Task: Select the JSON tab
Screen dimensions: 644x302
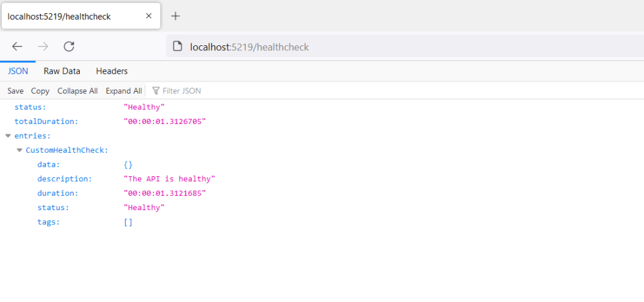Action: pyautogui.click(x=18, y=71)
